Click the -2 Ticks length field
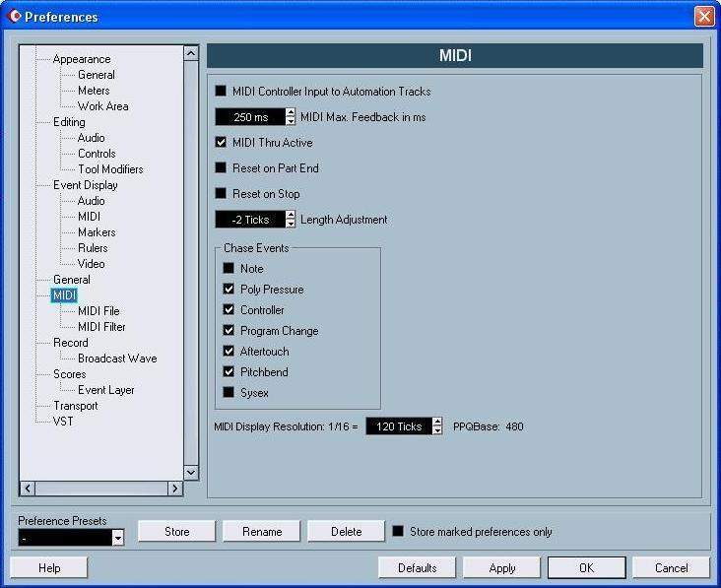721x588 pixels. point(250,220)
